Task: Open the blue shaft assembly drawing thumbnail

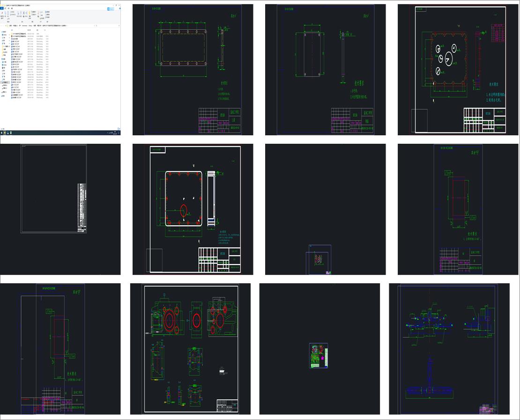Action: (449, 349)
